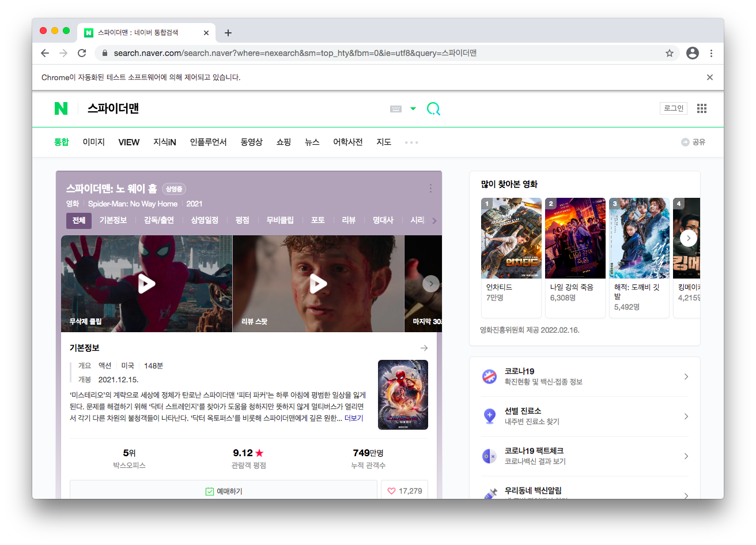
Task: Open the movie card kebab menu
Action: click(430, 189)
